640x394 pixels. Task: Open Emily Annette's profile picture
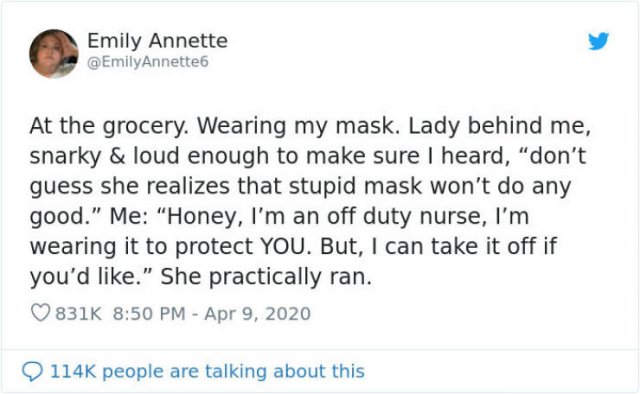(54, 53)
